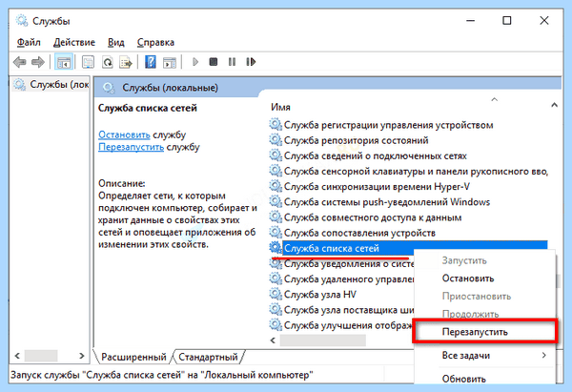The image size is (572, 392).
Task: Click the Остановить службу link
Action: point(124,134)
